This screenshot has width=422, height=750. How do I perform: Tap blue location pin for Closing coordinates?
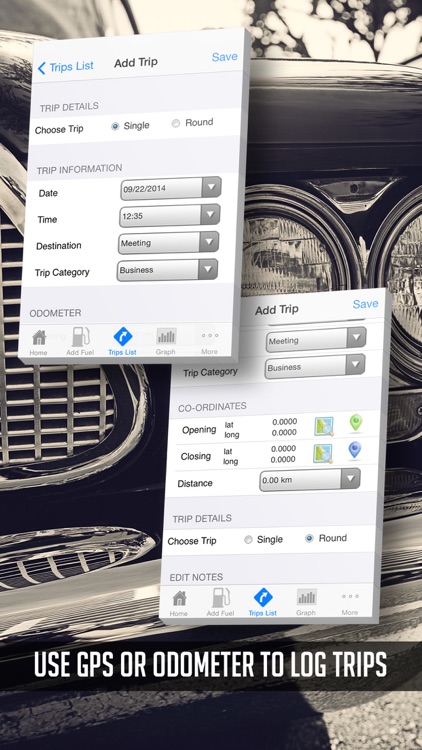355,450
